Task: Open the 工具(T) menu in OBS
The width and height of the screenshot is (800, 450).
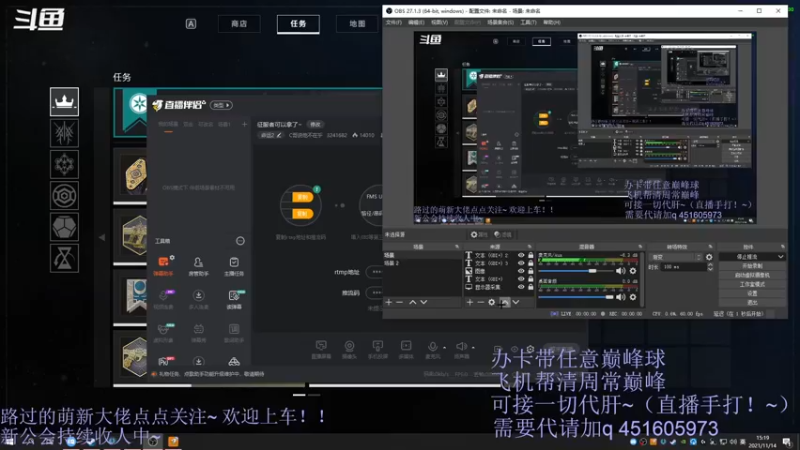Action: point(528,22)
